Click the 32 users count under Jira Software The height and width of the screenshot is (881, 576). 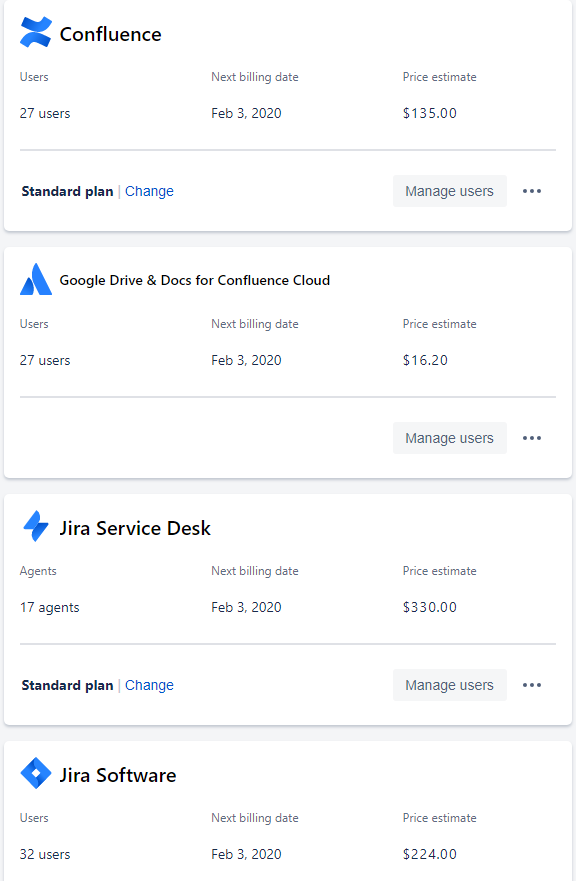pos(45,854)
